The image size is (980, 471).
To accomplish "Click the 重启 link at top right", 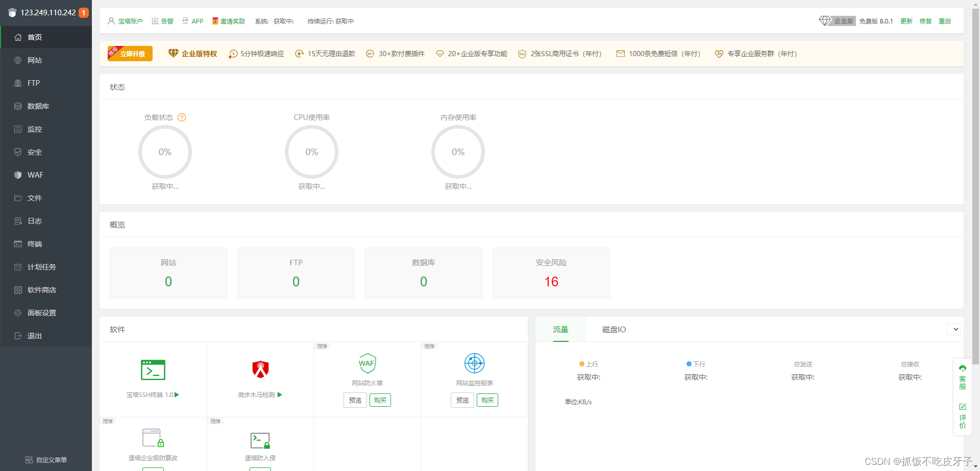I will 945,21.
